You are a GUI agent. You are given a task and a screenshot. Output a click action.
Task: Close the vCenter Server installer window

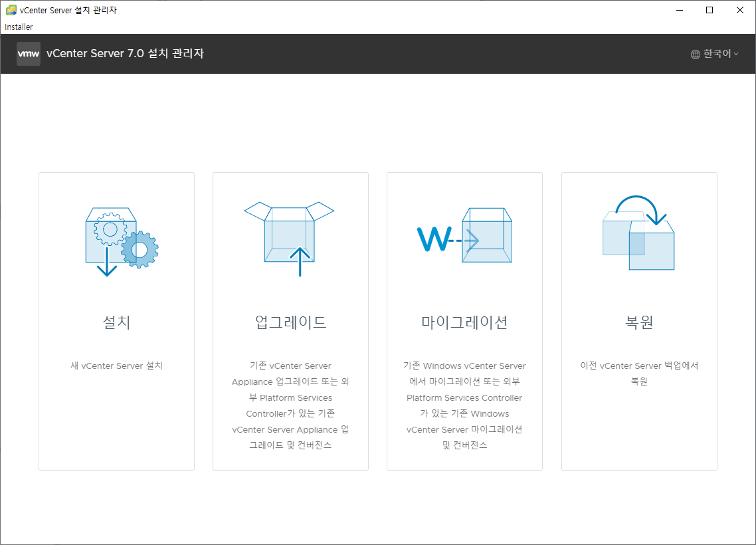tap(739, 10)
